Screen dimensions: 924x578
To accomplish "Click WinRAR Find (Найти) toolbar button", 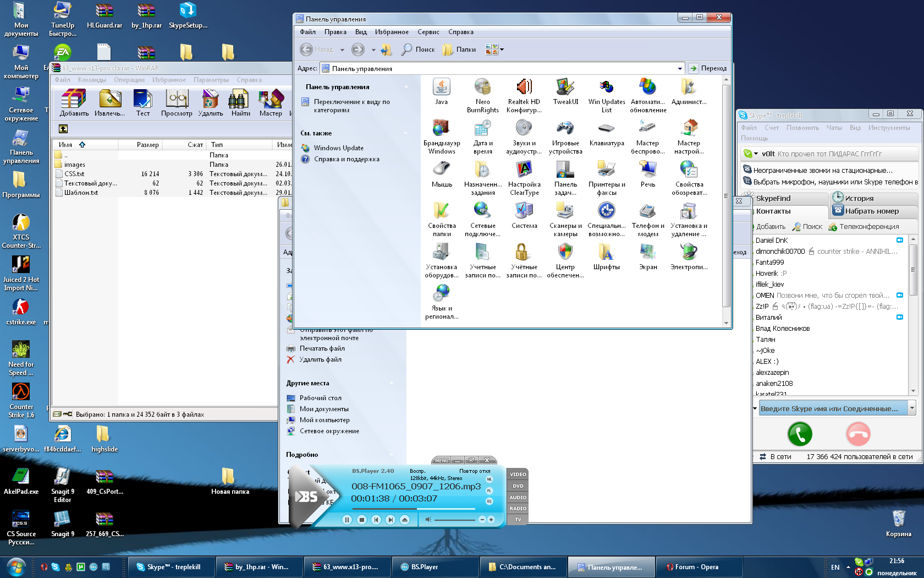I will 240,102.
